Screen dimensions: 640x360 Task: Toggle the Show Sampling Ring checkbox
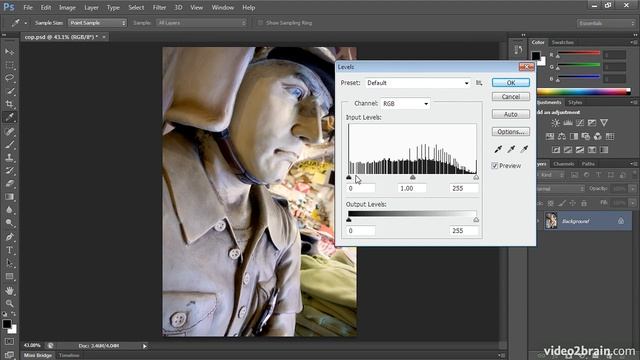click(x=260, y=23)
